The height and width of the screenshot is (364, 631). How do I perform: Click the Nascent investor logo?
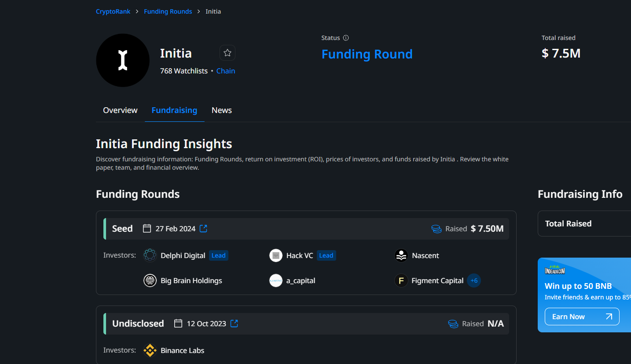(x=401, y=255)
